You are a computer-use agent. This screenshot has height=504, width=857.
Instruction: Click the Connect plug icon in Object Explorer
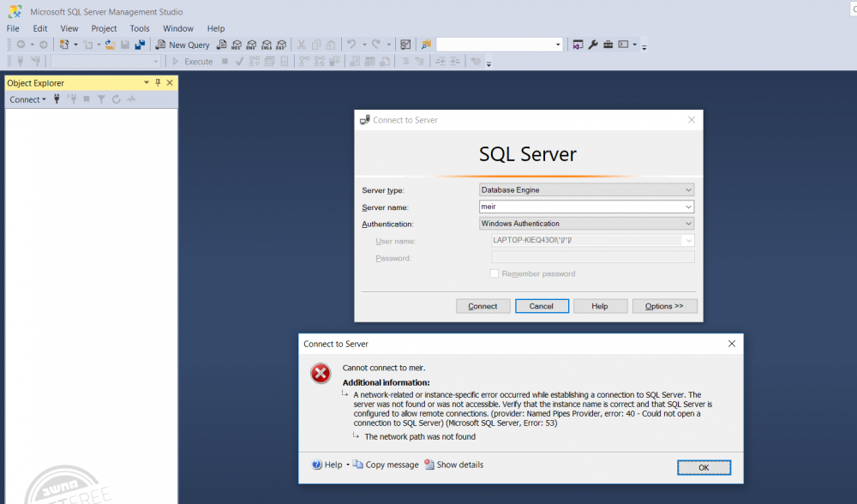[x=57, y=99]
